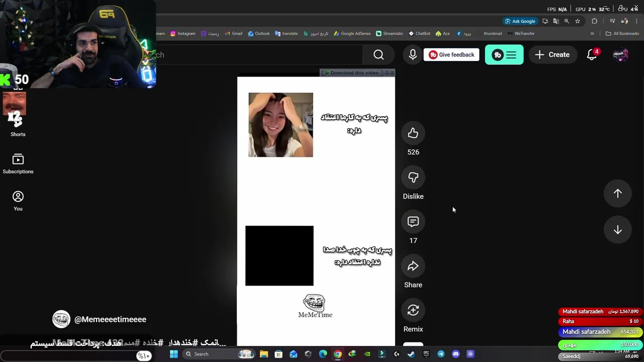The image size is (644, 362).
Task: Share this Short via share arrow
Action: coord(413,266)
